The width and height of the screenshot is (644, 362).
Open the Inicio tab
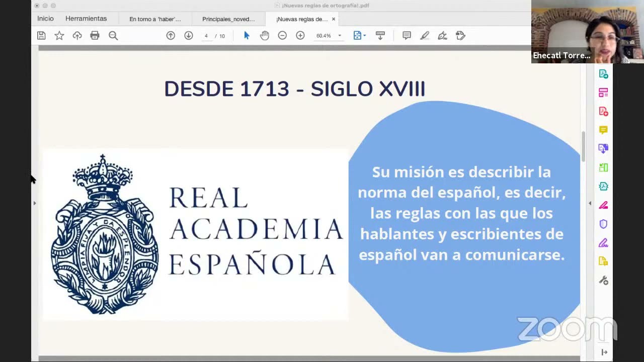pos(45,19)
